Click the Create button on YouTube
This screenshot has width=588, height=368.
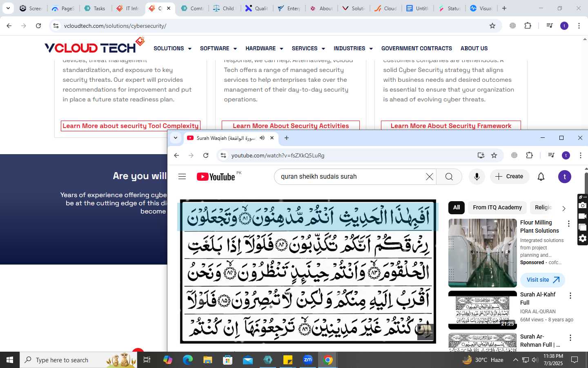tap(509, 177)
